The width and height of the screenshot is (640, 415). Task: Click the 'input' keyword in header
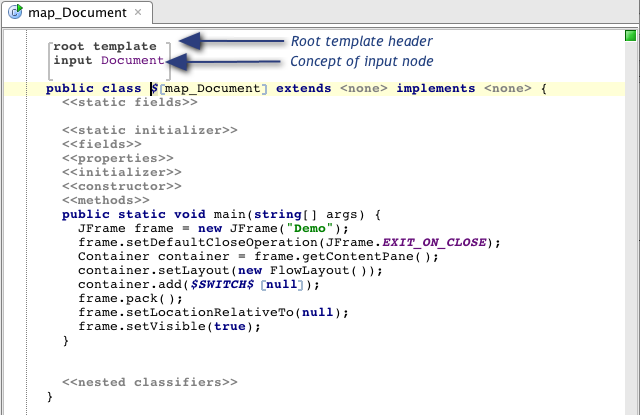click(73, 60)
